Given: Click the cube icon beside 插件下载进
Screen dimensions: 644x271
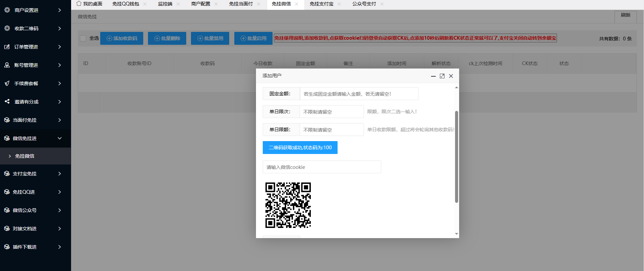Looking at the screenshot, I should click(7, 247).
